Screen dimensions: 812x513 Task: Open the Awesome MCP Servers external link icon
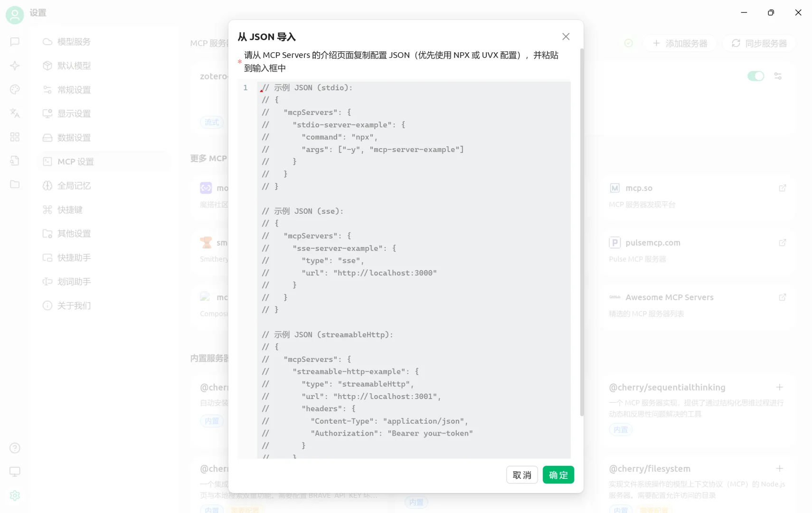coord(783,297)
